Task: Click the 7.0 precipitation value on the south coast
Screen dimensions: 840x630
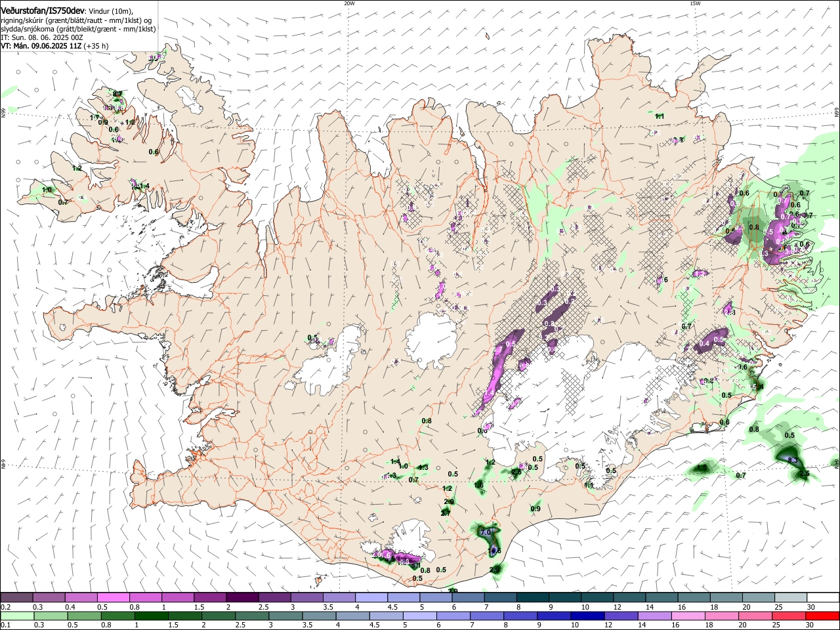Action: (486, 532)
